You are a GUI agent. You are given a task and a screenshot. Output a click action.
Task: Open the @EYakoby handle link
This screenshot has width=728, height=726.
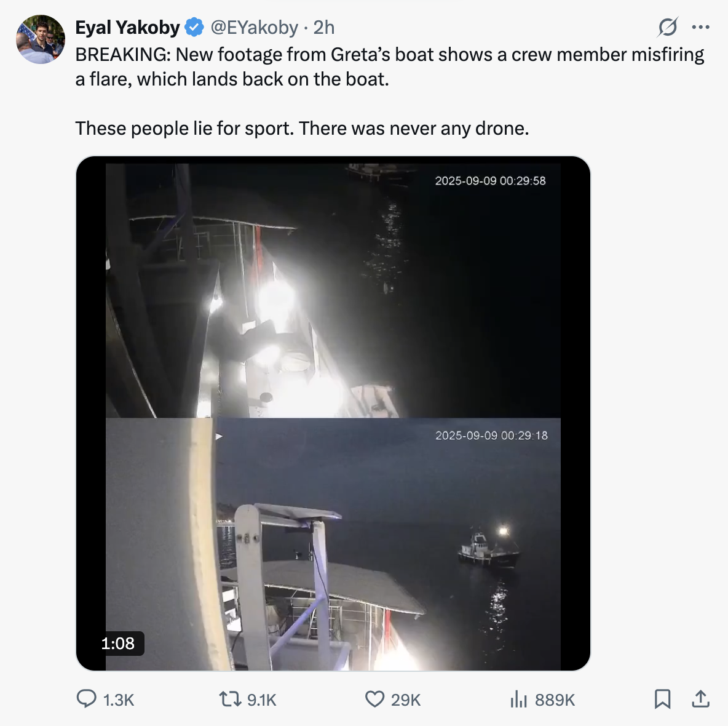254,28
